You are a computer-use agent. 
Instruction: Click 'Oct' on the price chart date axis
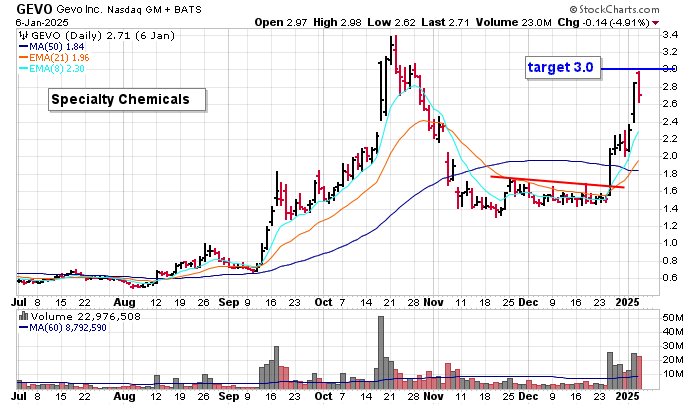click(x=323, y=302)
